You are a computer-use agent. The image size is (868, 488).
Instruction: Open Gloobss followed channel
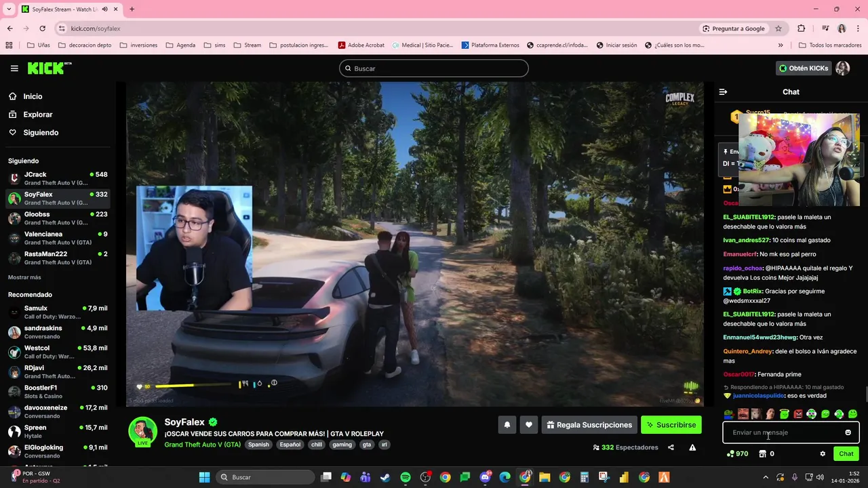point(57,218)
